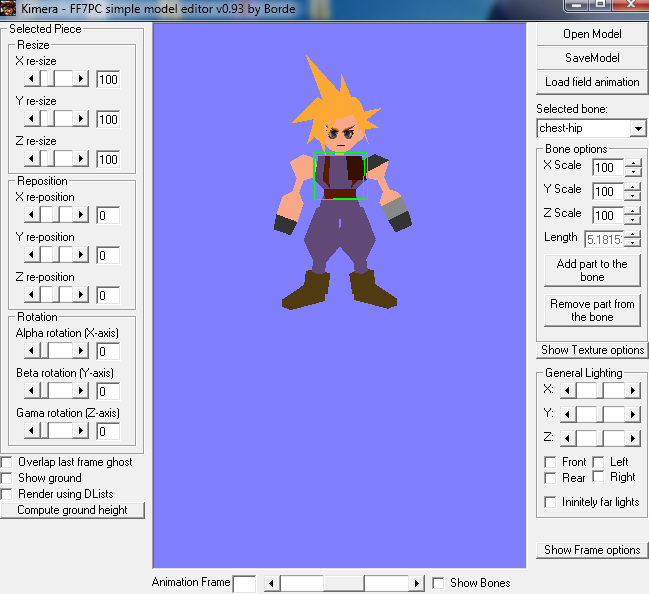Image resolution: width=649 pixels, height=594 pixels.
Task: Toggle Show Bones checkbox
Action: point(438,583)
